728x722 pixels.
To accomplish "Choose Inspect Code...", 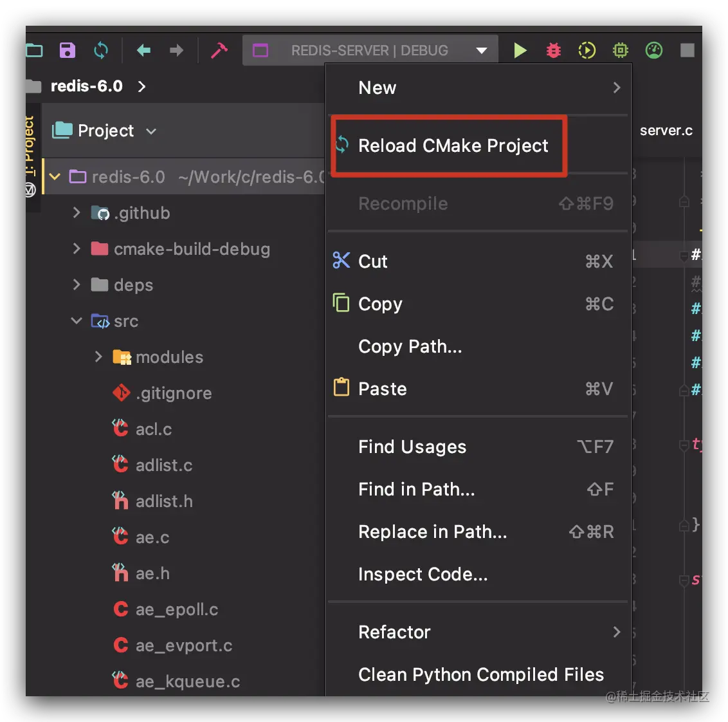I will coord(478,574).
